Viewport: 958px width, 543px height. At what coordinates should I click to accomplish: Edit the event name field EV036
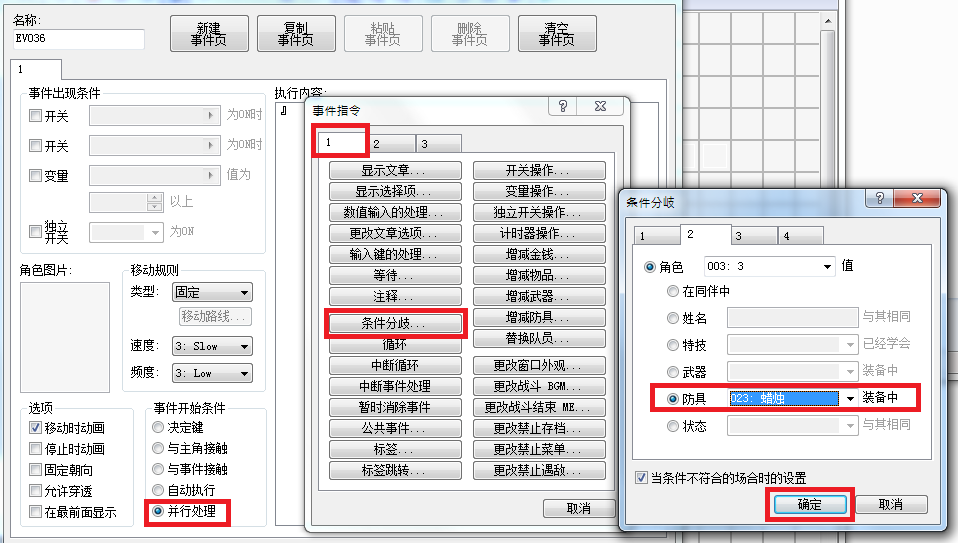[x=78, y=38]
